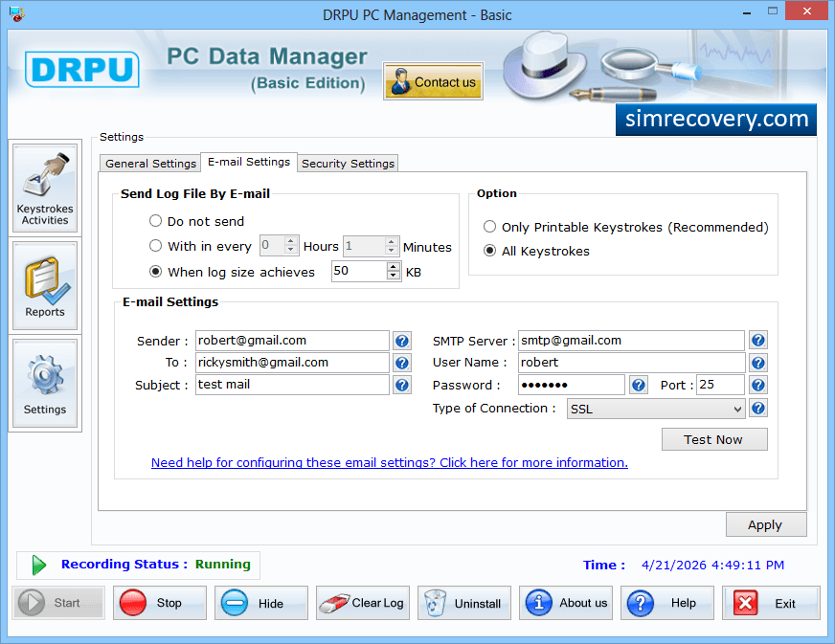This screenshot has width=835, height=644.
Task: Click the disabled Start button
Action: (58, 603)
